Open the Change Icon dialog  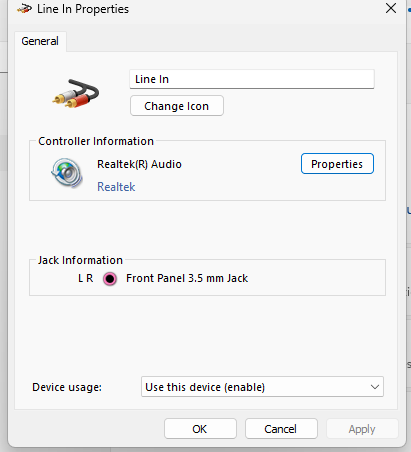pyautogui.click(x=177, y=106)
